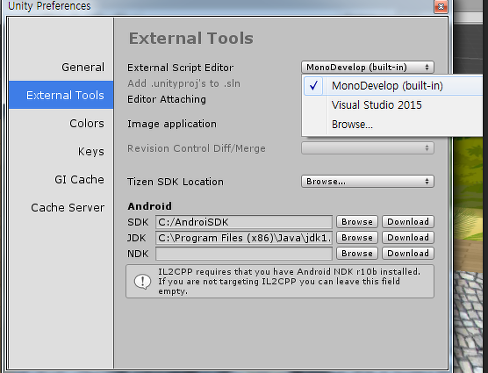The width and height of the screenshot is (488, 373).
Task: Select the External Tools tab
Action: click(61, 95)
